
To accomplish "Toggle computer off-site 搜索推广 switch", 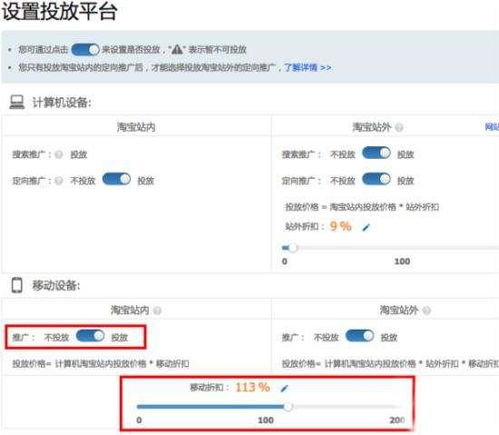I will 376,153.
